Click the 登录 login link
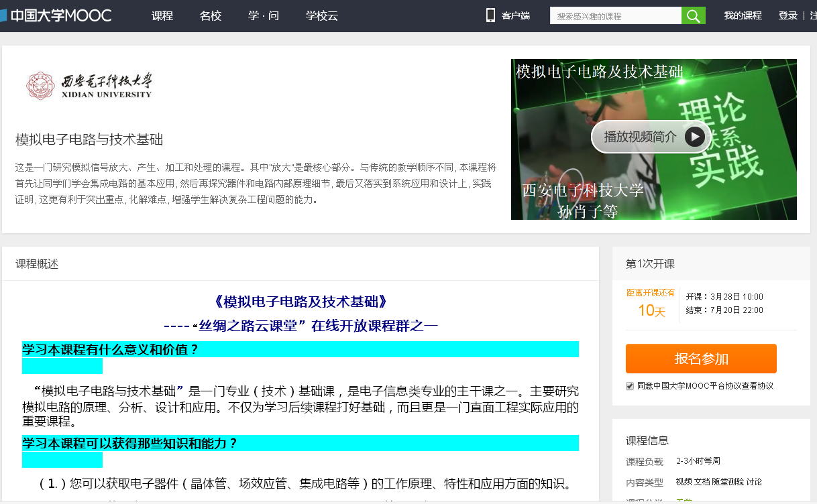The width and height of the screenshot is (817, 504). (787, 16)
